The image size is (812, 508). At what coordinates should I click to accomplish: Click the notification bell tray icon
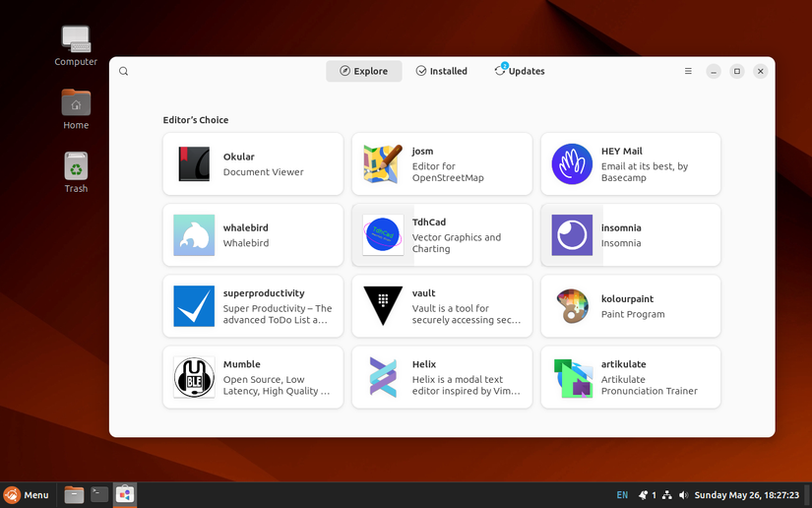pos(643,495)
